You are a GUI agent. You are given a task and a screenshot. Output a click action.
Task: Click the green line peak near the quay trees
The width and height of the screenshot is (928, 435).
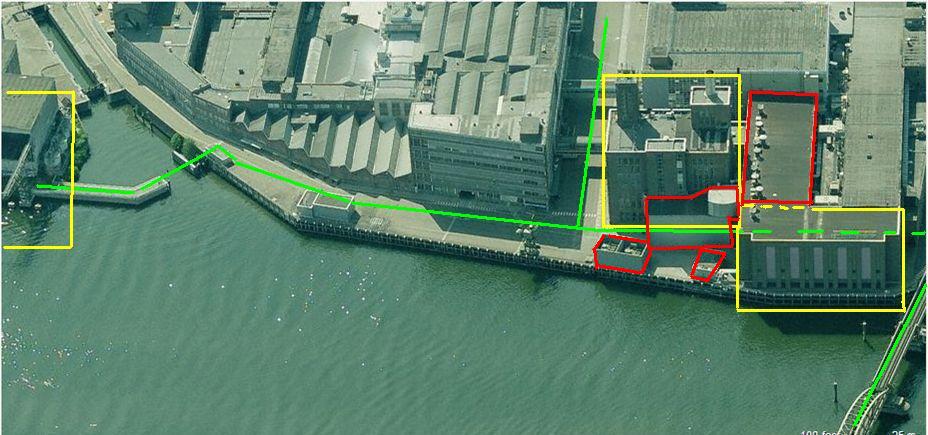(219, 147)
